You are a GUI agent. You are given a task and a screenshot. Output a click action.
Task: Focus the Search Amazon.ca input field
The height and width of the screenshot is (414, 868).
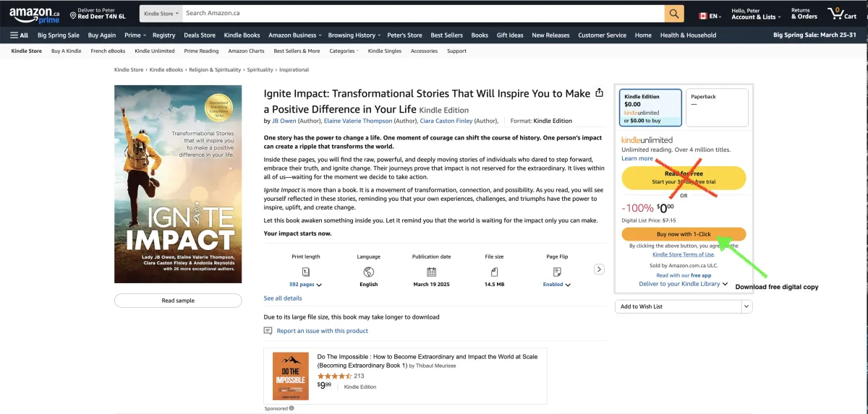(423, 13)
